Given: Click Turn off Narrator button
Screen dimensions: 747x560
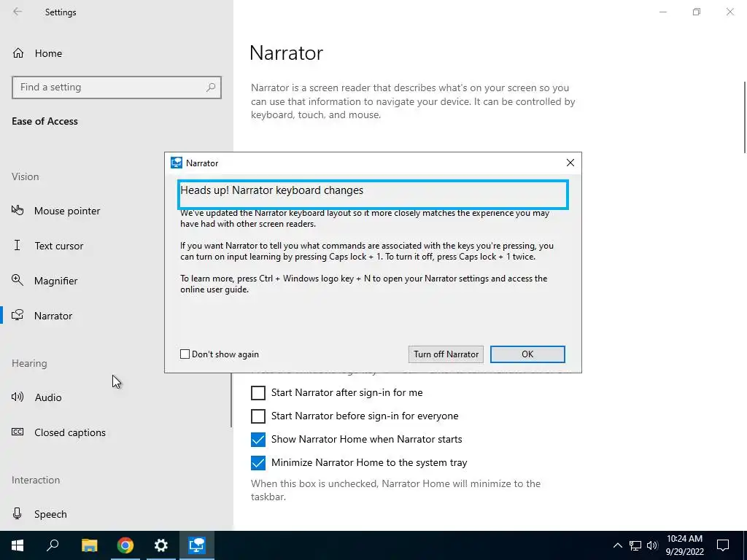Looking at the screenshot, I should 446,354.
